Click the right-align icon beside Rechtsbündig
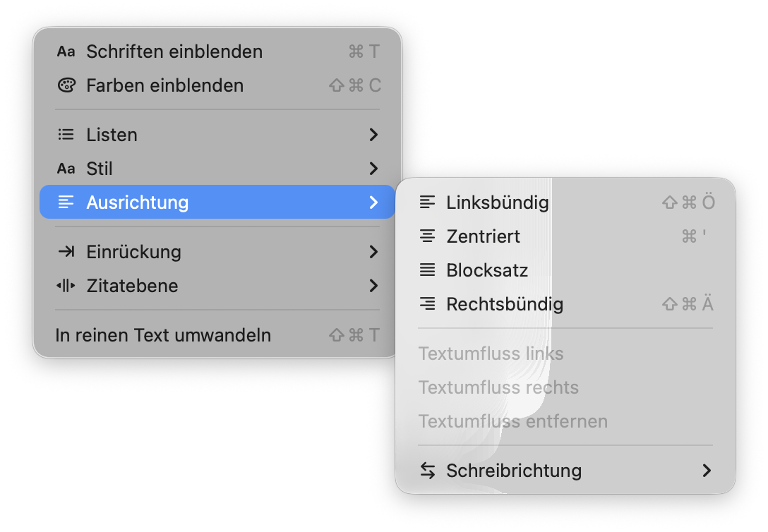The image size is (768, 532). (x=427, y=304)
